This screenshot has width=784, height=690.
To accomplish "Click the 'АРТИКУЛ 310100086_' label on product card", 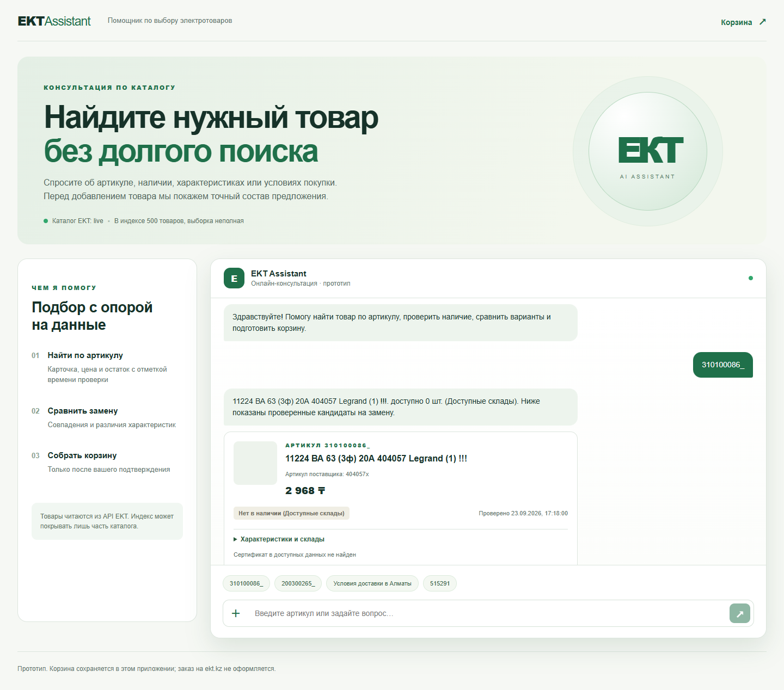I will point(328,445).
